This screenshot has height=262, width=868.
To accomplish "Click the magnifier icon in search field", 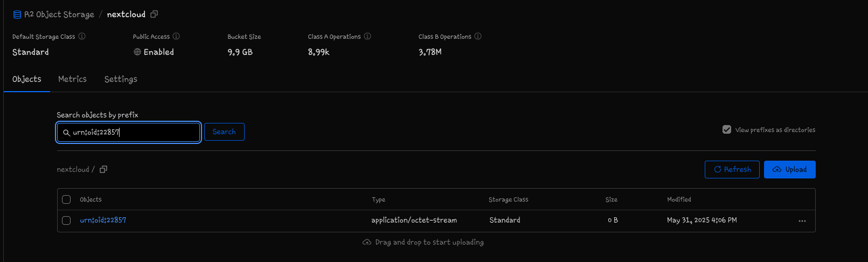I will click(x=66, y=132).
